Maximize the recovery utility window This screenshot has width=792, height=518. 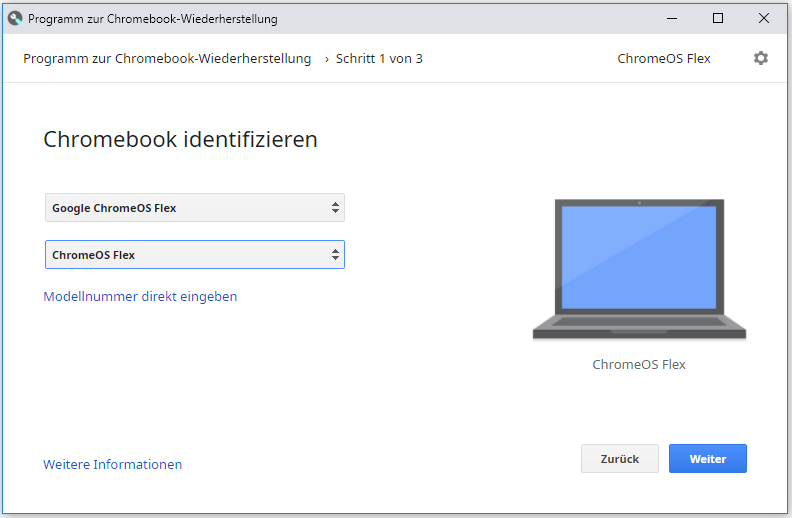point(718,19)
